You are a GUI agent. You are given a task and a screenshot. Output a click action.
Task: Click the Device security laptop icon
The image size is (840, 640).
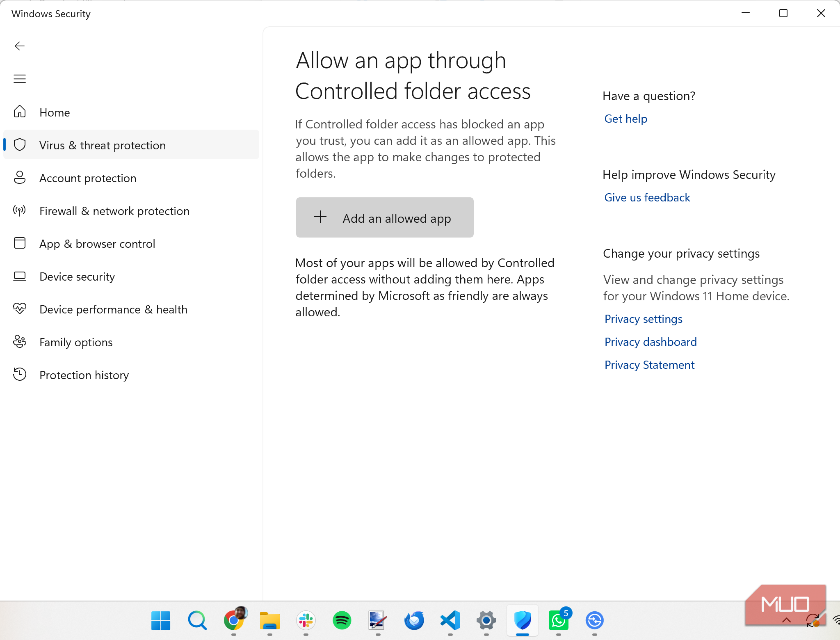pyautogui.click(x=20, y=276)
